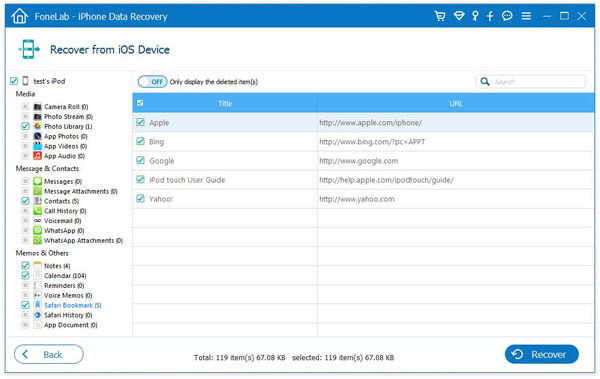Open the Facebook icon in title bar
The height and width of the screenshot is (379, 600).
pos(490,16)
